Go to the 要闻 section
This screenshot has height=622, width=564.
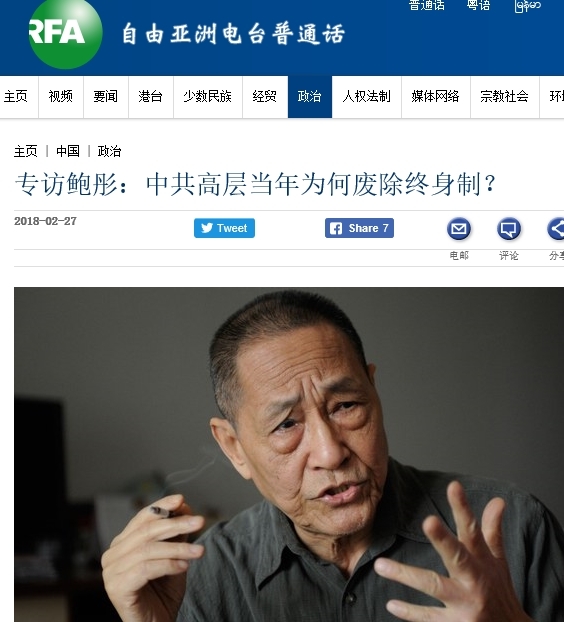click(x=106, y=96)
